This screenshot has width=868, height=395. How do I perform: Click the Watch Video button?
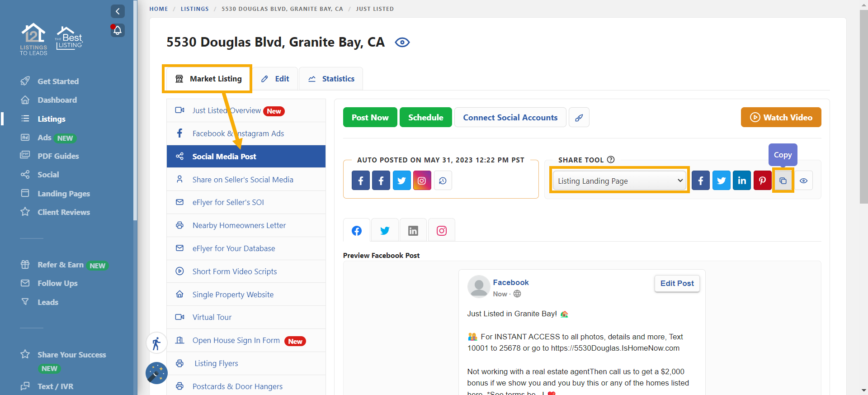781,118
